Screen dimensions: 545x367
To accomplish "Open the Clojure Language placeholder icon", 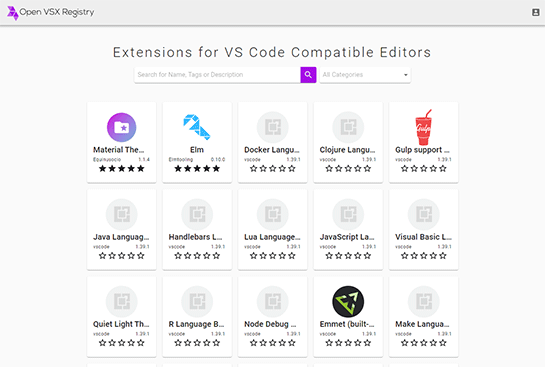I will coord(348,127).
